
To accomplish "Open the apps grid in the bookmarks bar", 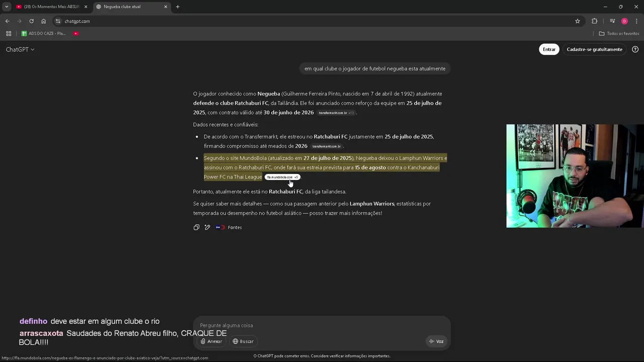I will 9,34.
